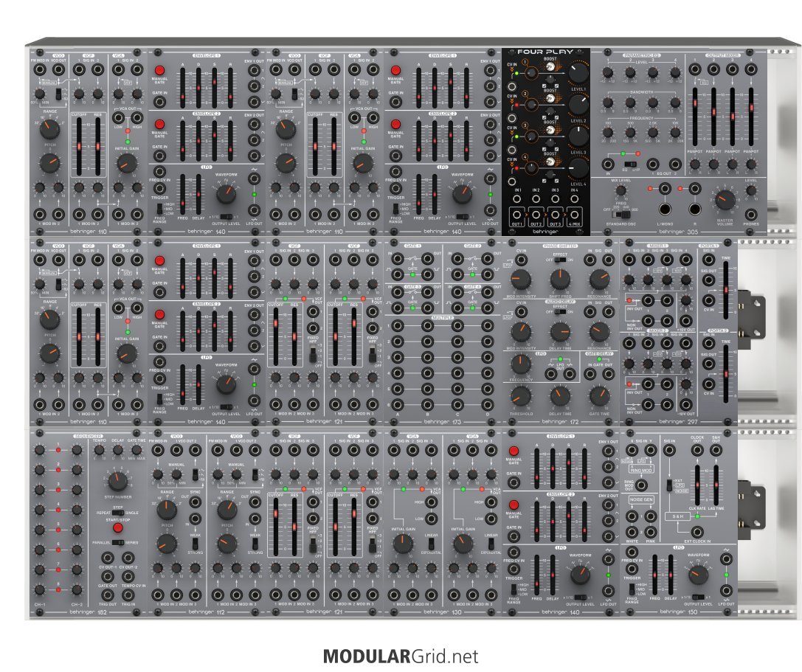Toggle the parametric EQ / BYP switch

(629, 164)
